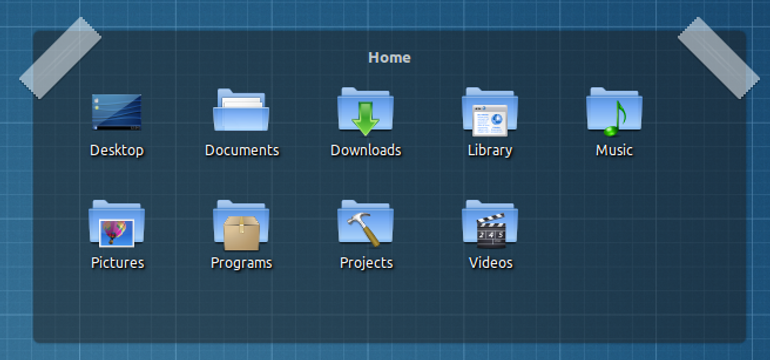Click the "Pictures" label text
The height and width of the screenshot is (360, 770).
pyautogui.click(x=118, y=263)
